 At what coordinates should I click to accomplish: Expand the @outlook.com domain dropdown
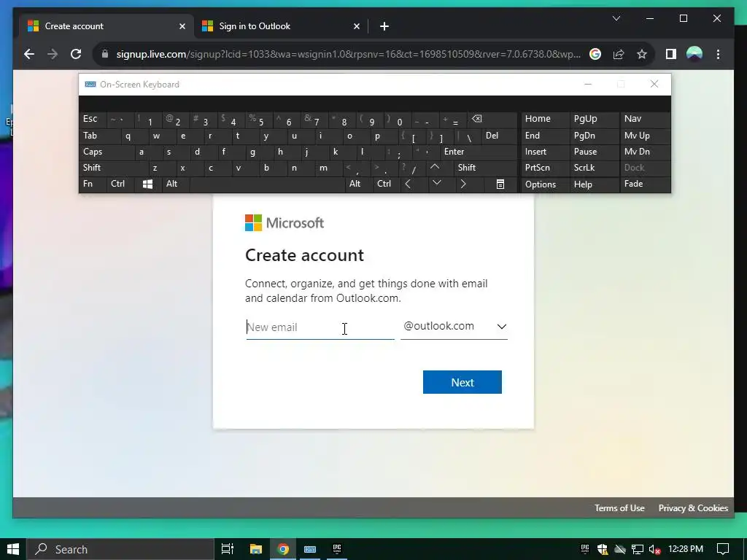click(454, 326)
